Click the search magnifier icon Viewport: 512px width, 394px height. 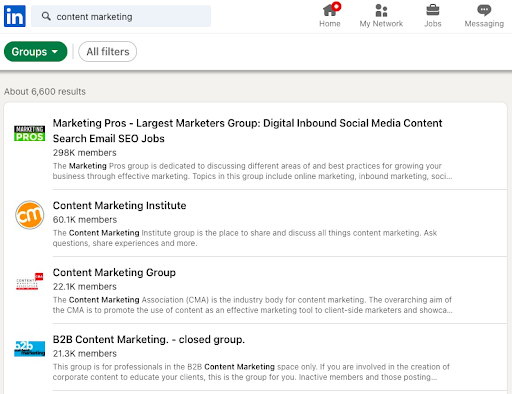(x=46, y=16)
